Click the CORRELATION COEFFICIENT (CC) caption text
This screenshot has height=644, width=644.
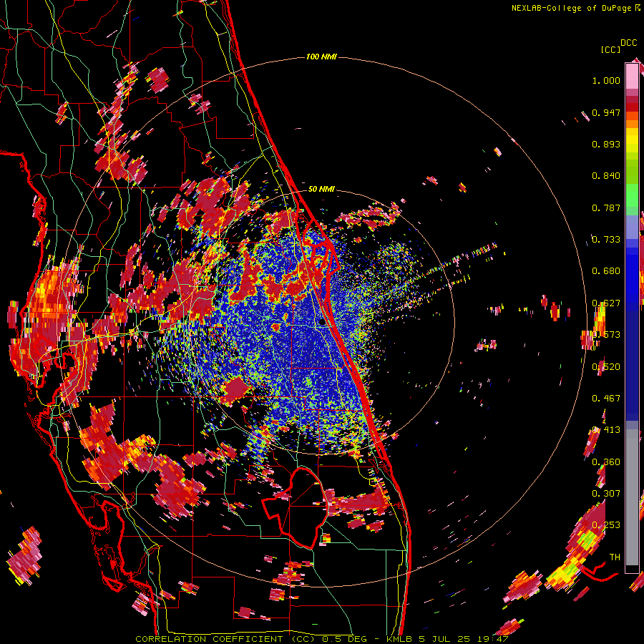click(x=225, y=639)
